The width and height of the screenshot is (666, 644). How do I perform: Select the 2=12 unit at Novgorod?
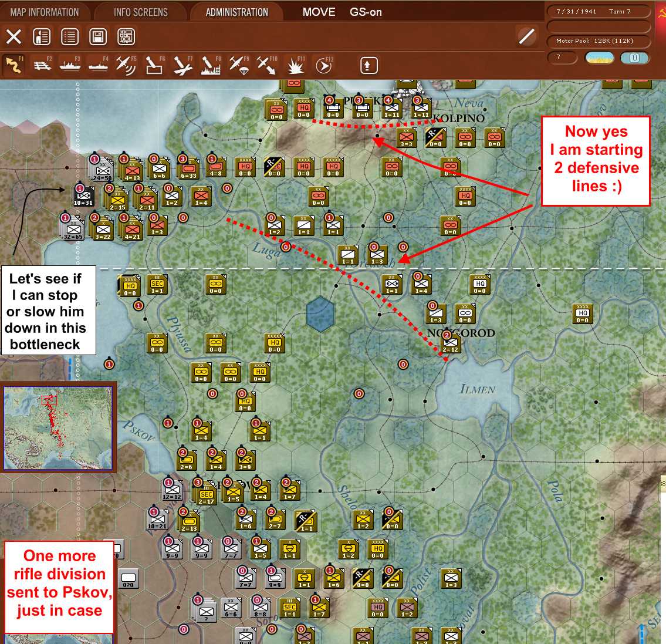tap(450, 343)
